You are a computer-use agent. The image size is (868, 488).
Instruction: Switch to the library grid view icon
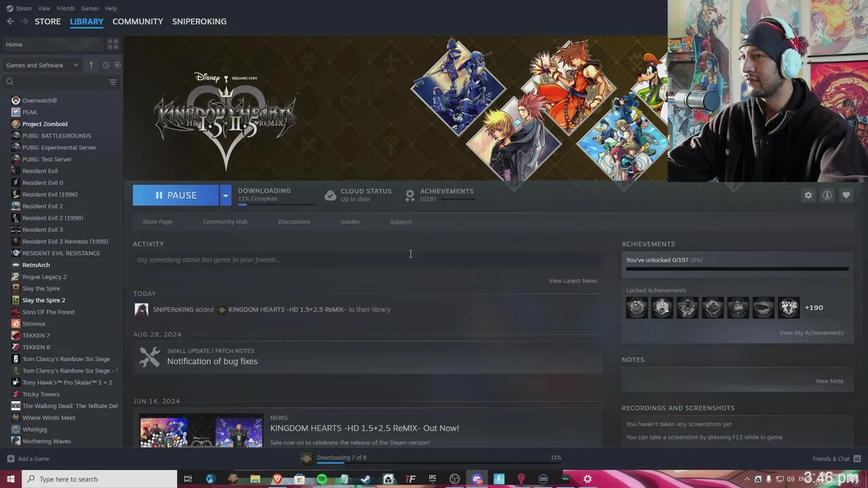point(113,44)
